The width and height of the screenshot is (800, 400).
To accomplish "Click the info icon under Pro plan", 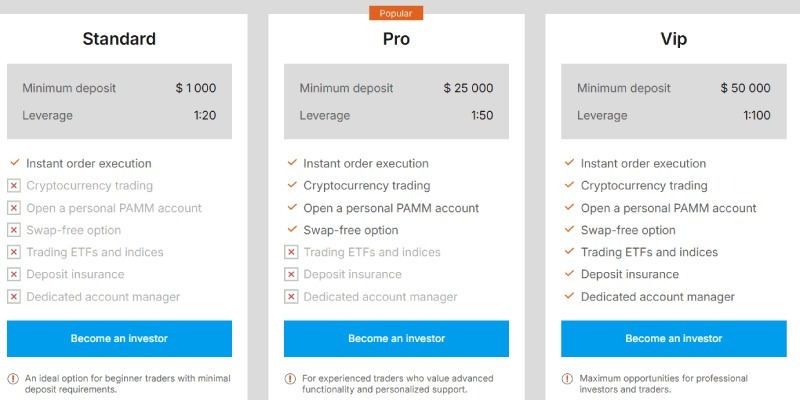I will tap(290, 378).
